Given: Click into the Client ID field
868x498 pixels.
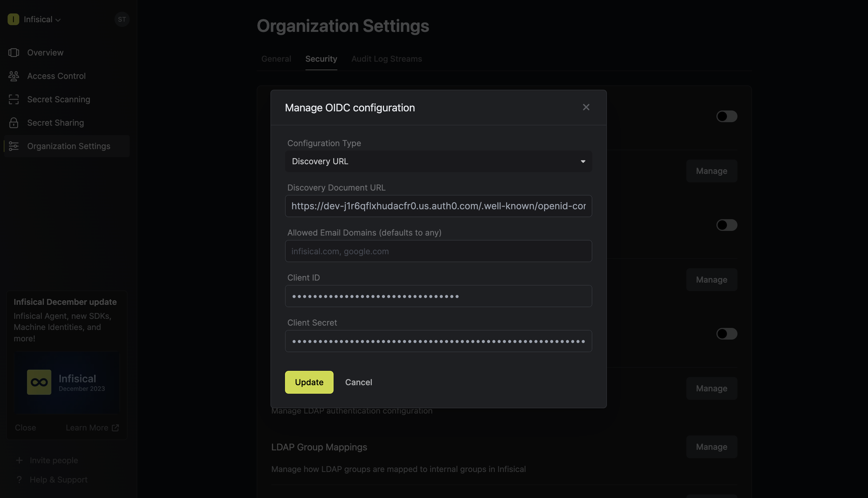Looking at the screenshot, I should click(x=438, y=296).
